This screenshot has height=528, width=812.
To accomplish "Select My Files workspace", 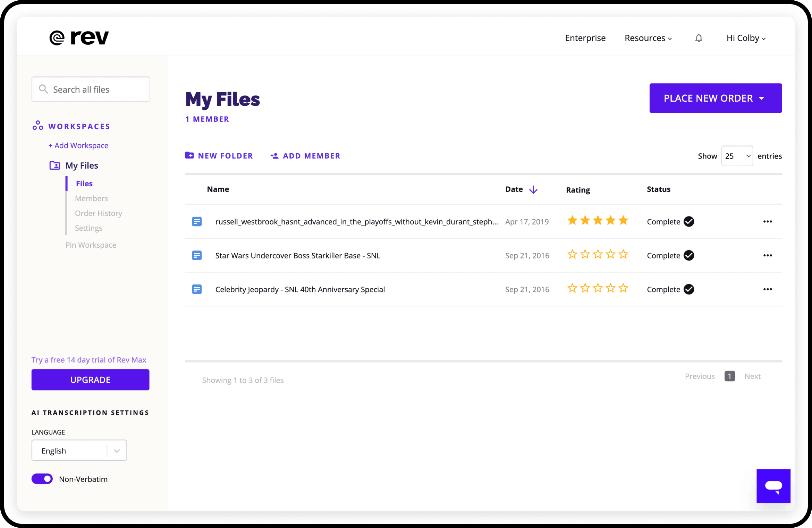I will click(82, 165).
